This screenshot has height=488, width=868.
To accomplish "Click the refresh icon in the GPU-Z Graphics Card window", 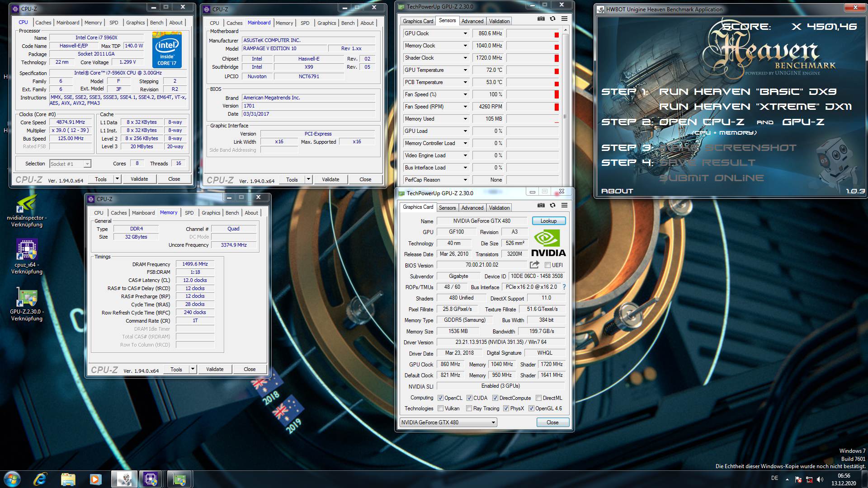I will [552, 205].
